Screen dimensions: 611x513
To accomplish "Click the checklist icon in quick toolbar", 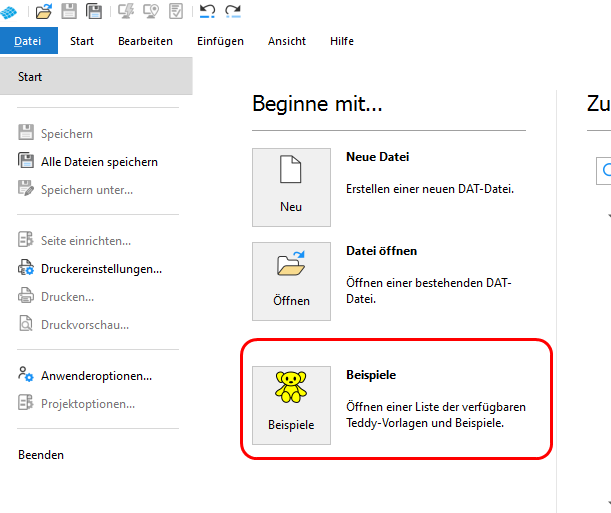I will coord(176,12).
